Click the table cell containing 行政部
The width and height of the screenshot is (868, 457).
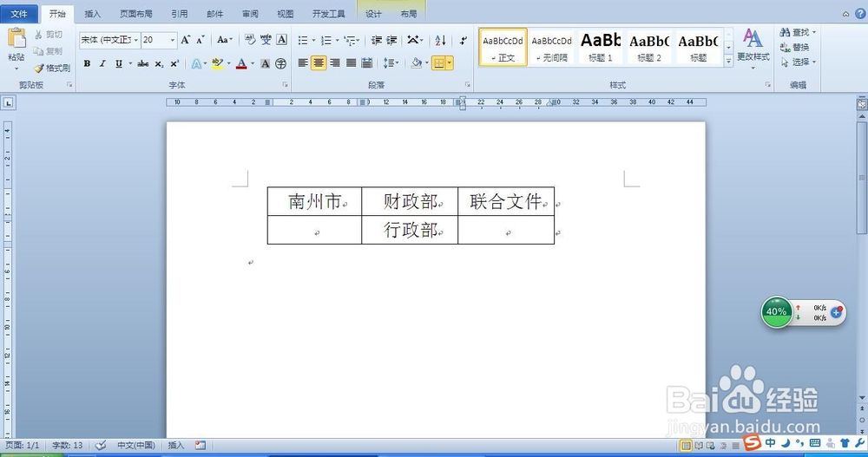pyautogui.click(x=410, y=230)
